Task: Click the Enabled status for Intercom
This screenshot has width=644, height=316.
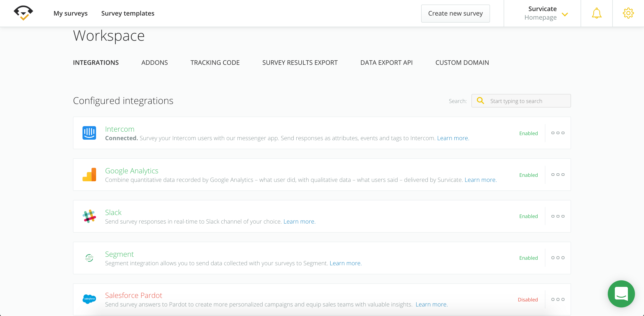Action: coord(529,133)
